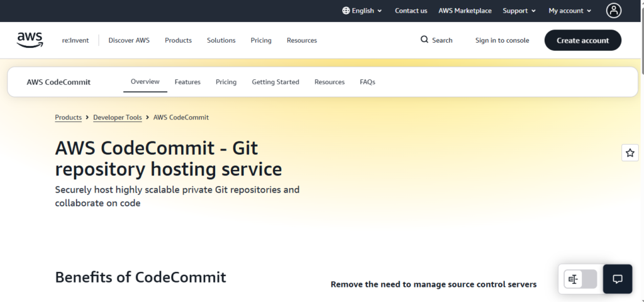
Task: Open the user profile avatar icon
Action: coord(614,11)
